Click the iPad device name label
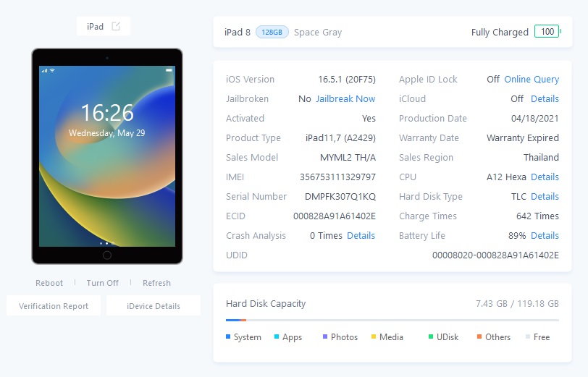Viewport: 588px width, 377px height. [96, 27]
